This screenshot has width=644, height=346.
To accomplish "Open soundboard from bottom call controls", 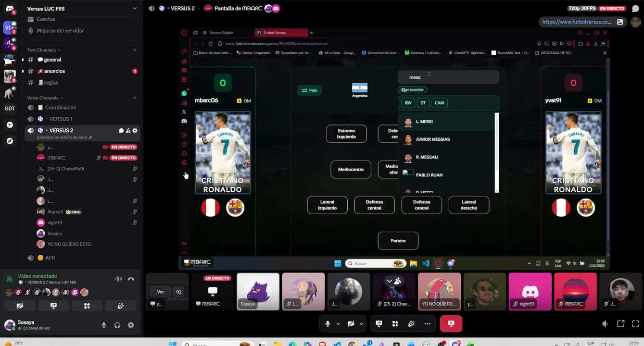I will pyautogui.click(x=411, y=324).
